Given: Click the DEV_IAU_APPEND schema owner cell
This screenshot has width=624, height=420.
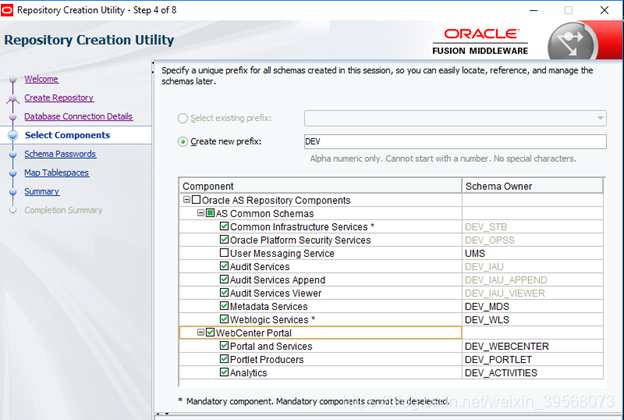Looking at the screenshot, I should pos(532,280).
